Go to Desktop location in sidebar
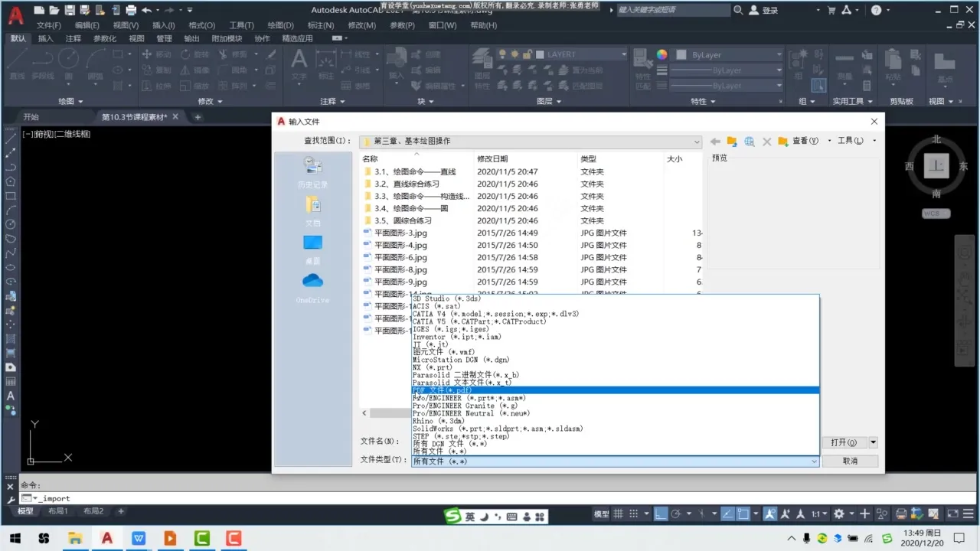 click(312, 249)
